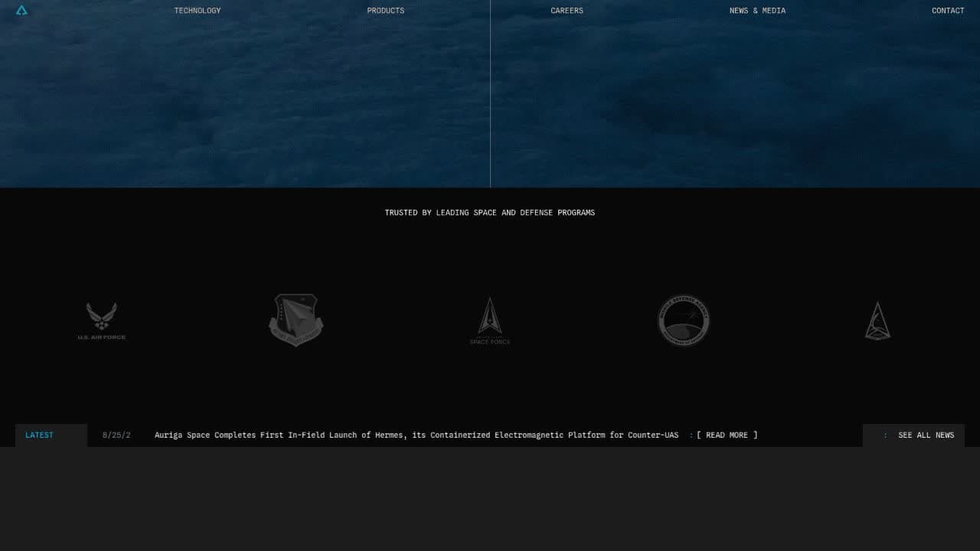Click the Space Force delta logo
The height and width of the screenshot is (551, 980).
(490, 321)
